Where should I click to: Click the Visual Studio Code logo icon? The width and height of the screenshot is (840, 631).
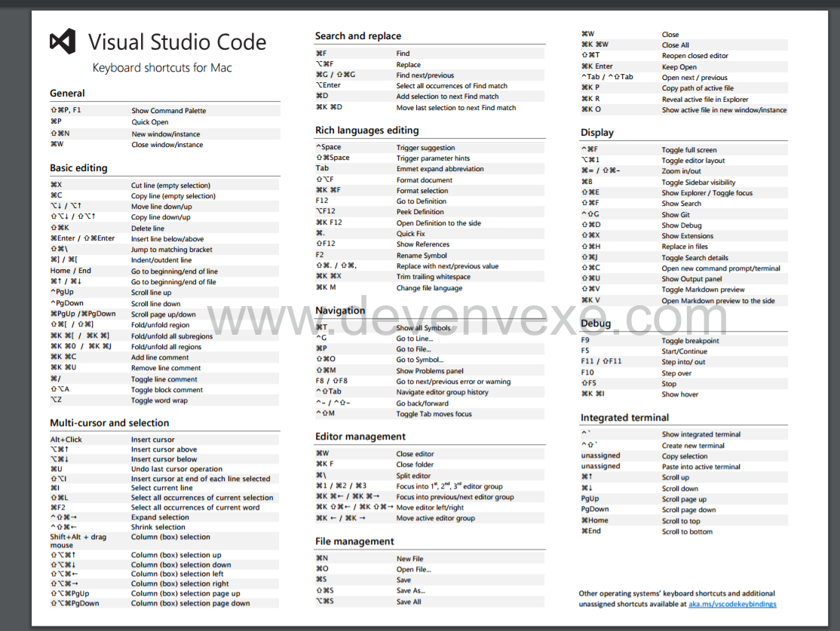63,41
